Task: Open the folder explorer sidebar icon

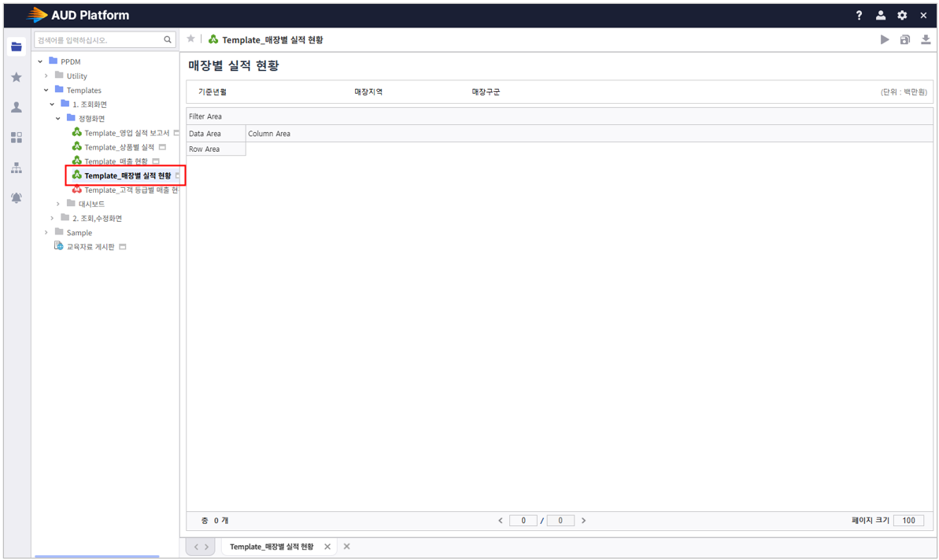Action: (x=17, y=46)
